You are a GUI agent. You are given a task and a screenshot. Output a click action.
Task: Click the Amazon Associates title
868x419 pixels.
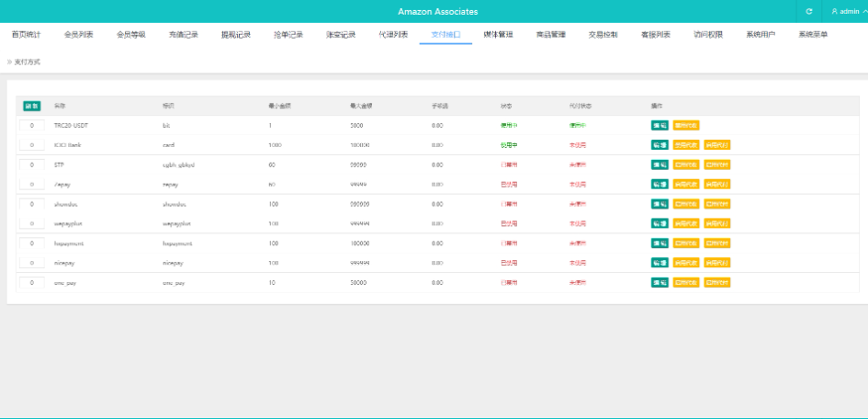tap(437, 12)
